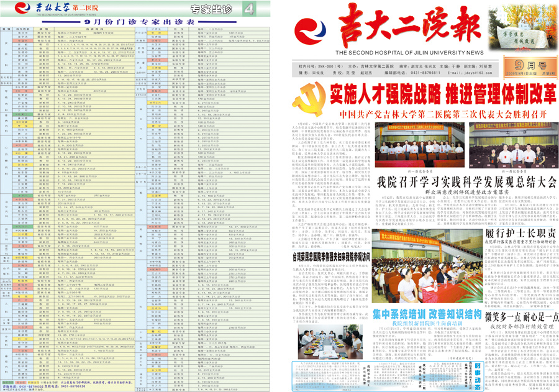559x392 pixels.
Task: Click the 9月号 issue box
Action: (530, 68)
